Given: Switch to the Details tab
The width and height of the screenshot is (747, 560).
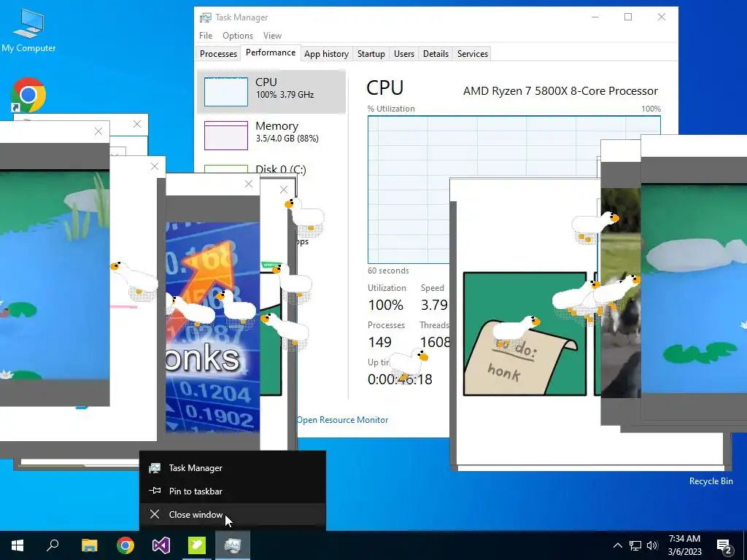Looking at the screenshot, I should click(x=436, y=54).
